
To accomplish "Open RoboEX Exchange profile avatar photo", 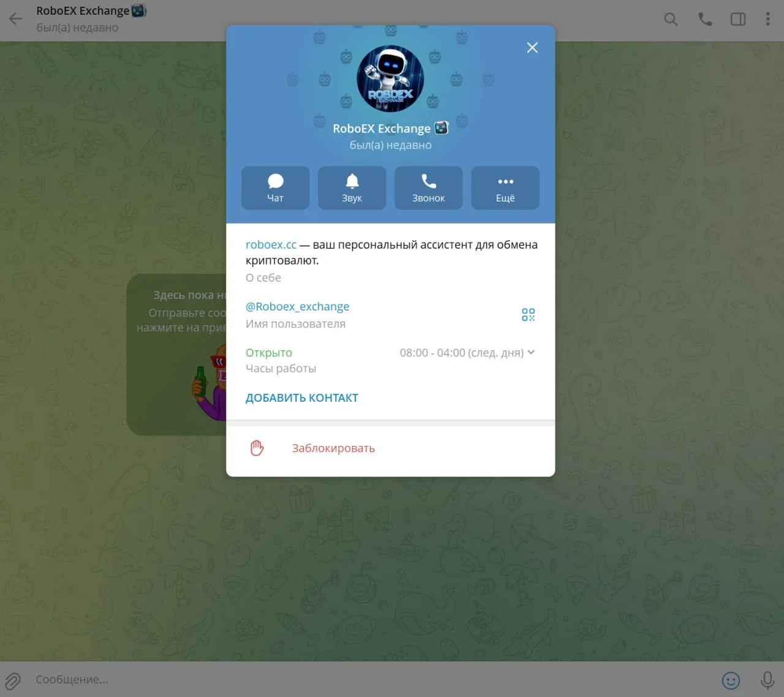I will point(391,79).
